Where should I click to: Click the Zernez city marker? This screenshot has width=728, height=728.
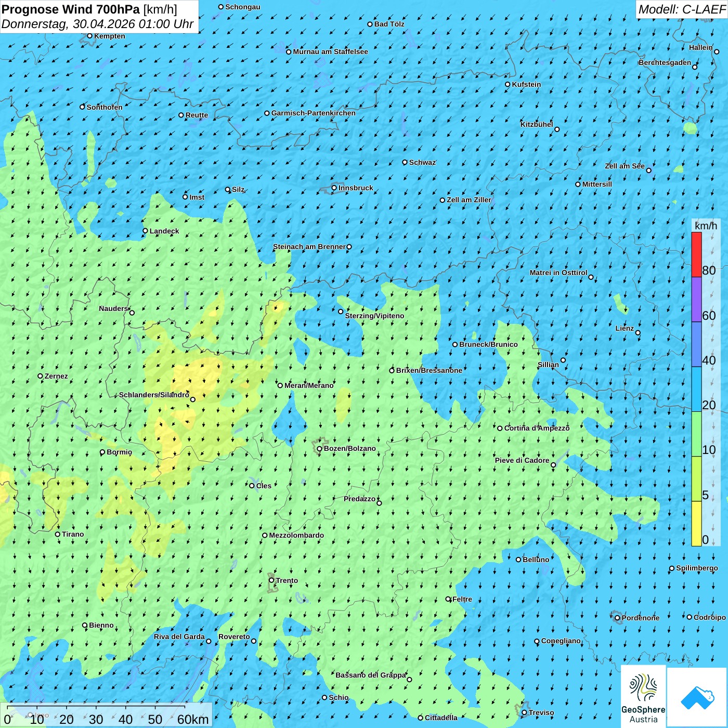40,376
